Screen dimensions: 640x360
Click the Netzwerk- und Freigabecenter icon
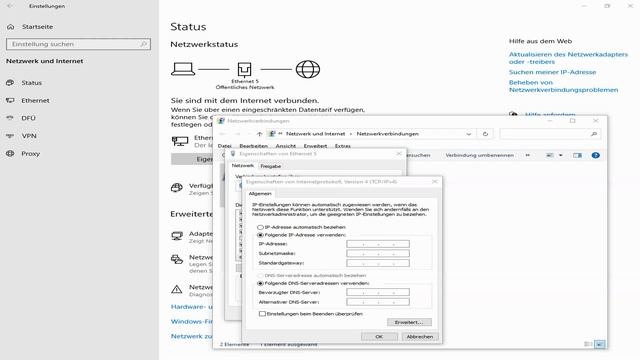pyautogui.click(x=177, y=259)
